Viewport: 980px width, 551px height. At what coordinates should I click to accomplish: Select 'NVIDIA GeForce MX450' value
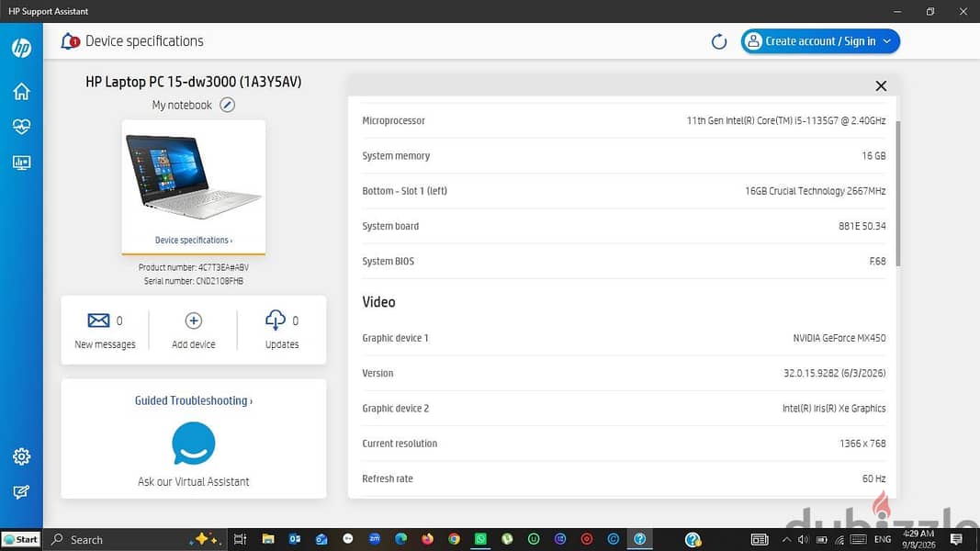(839, 338)
